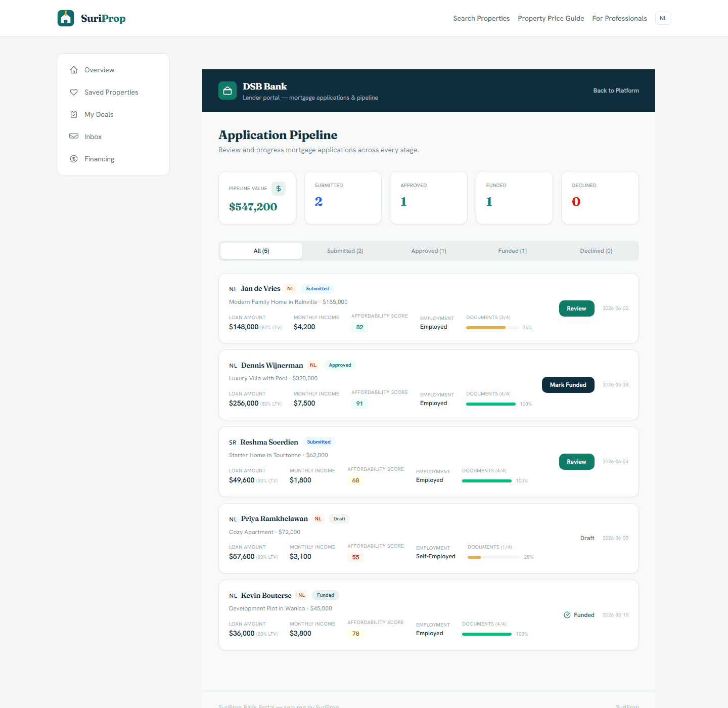
Task: Click Dennis Wijnerman documents progress bar
Action: click(x=491, y=404)
